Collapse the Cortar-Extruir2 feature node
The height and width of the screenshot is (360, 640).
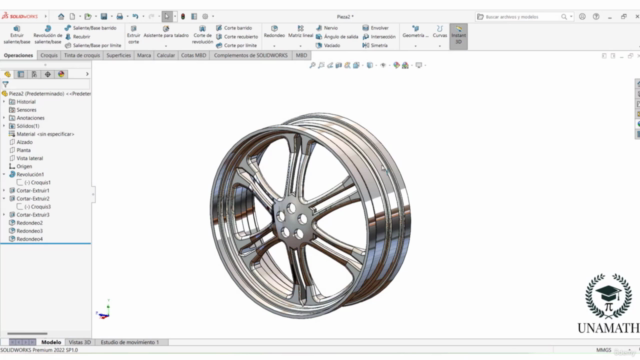[x=4, y=199]
